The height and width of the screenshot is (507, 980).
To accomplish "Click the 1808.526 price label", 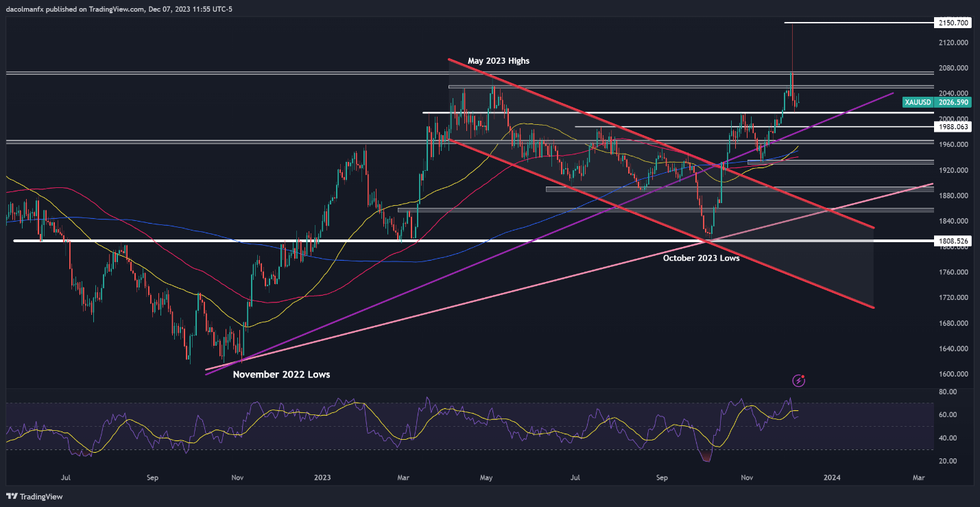I will [953, 241].
